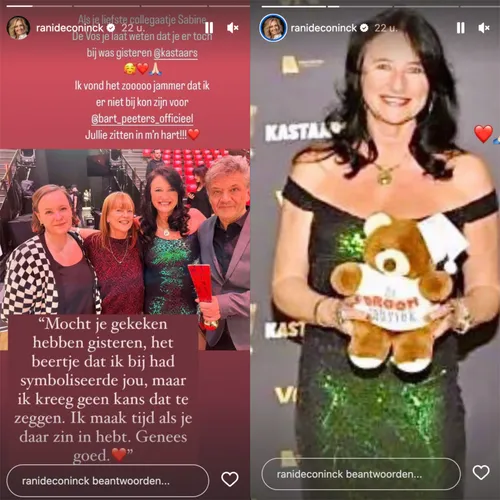Like the right story with heart icon
This screenshot has width=500, height=500.
[x=481, y=473]
